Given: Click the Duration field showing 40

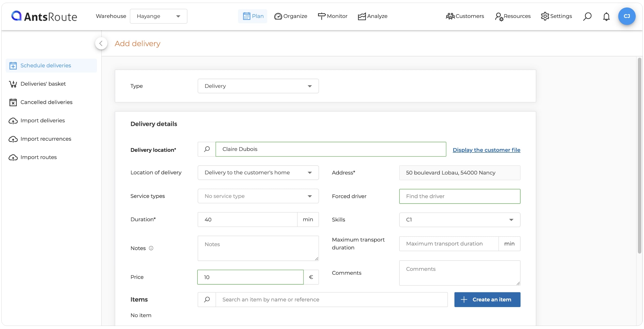Looking at the screenshot, I should click(247, 219).
